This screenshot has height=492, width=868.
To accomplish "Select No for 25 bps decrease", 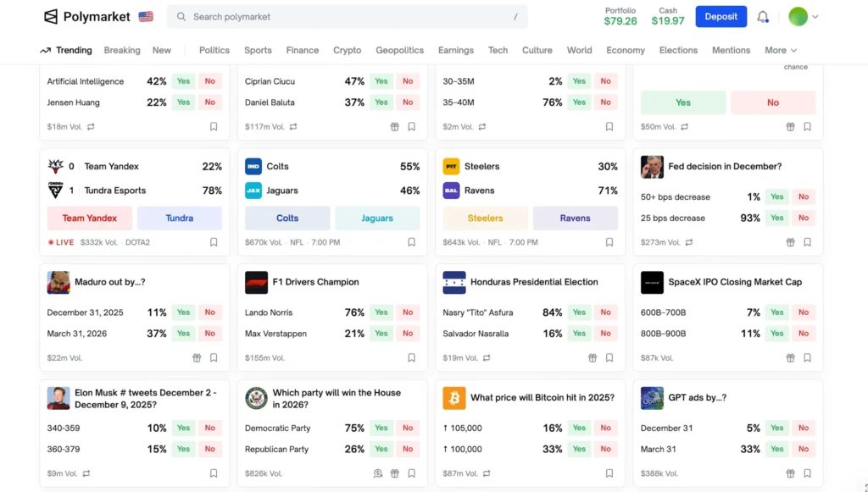I will [803, 218].
